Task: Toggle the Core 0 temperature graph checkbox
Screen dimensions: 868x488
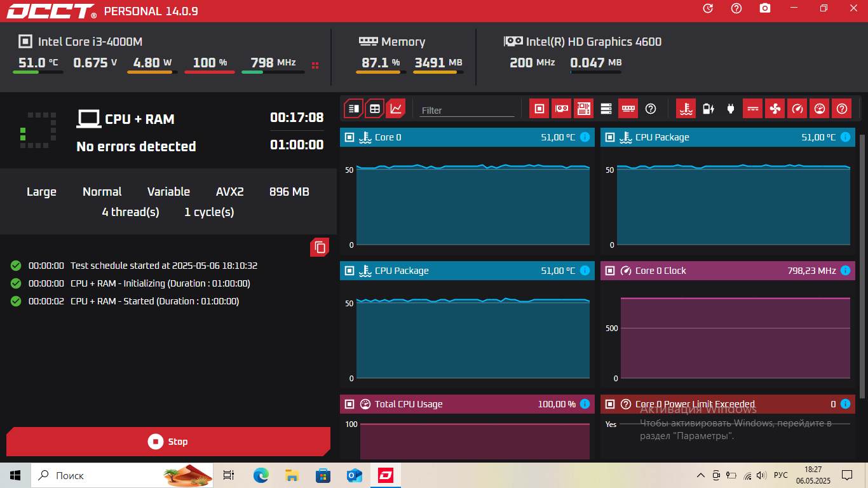Action: [x=349, y=137]
